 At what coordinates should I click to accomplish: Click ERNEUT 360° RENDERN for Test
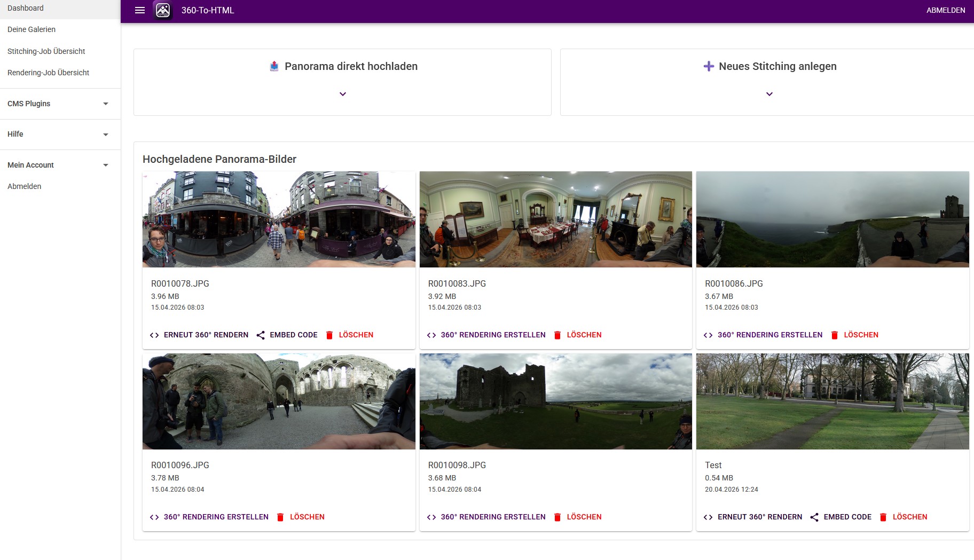click(760, 517)
